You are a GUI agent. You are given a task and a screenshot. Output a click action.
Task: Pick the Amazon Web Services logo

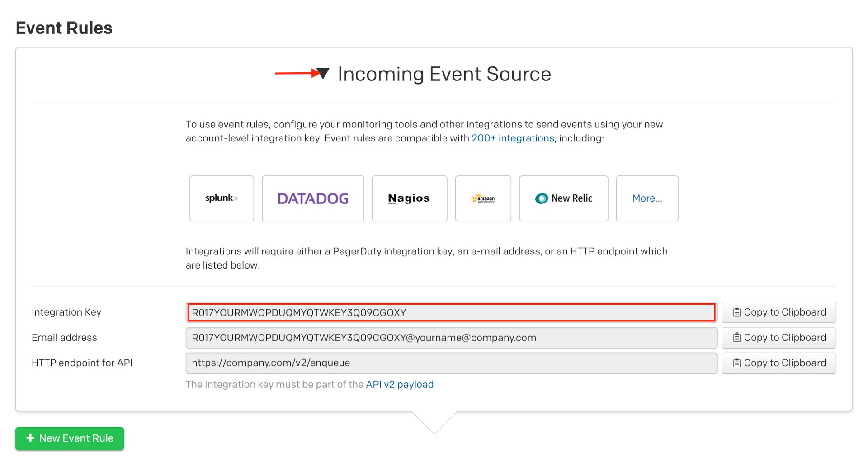[x=483, y=198]
